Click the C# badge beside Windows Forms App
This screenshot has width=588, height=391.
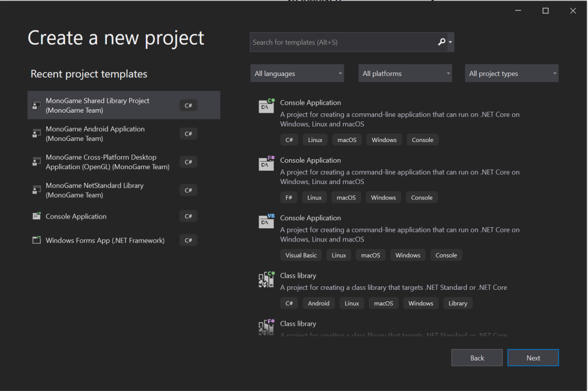click(x=189, y=240)
